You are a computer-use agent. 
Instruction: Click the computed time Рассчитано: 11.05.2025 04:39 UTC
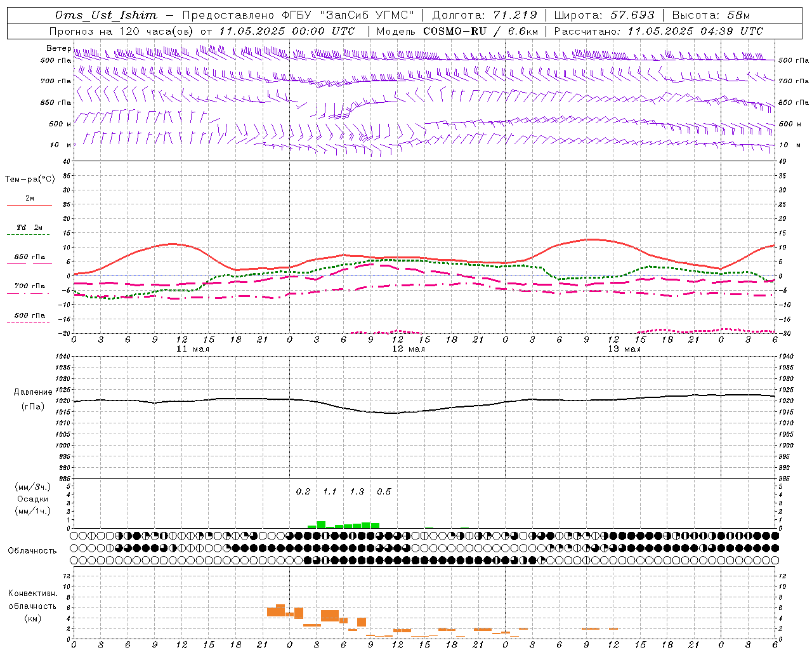pyautogui.click(x=658, y=31)
